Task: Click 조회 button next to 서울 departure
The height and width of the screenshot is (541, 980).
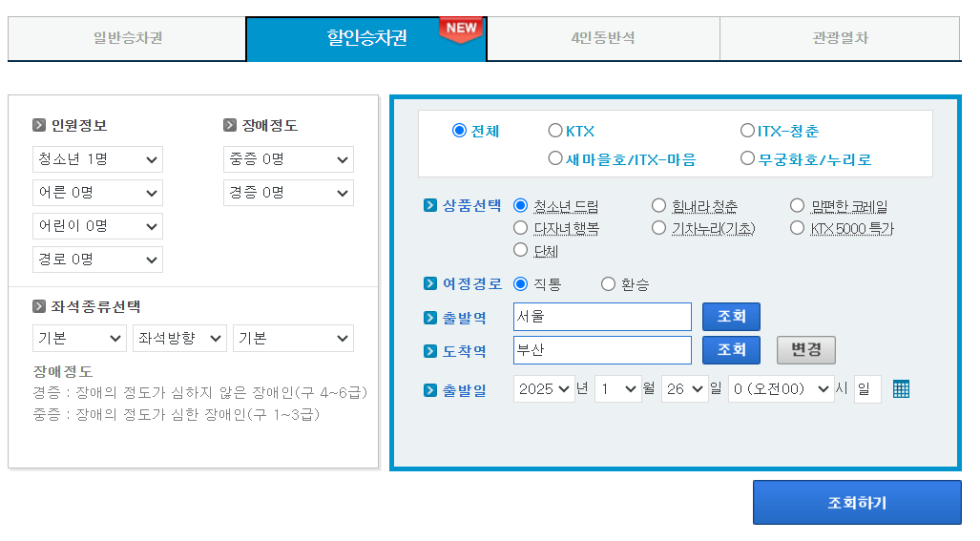Action: [731, 316]
